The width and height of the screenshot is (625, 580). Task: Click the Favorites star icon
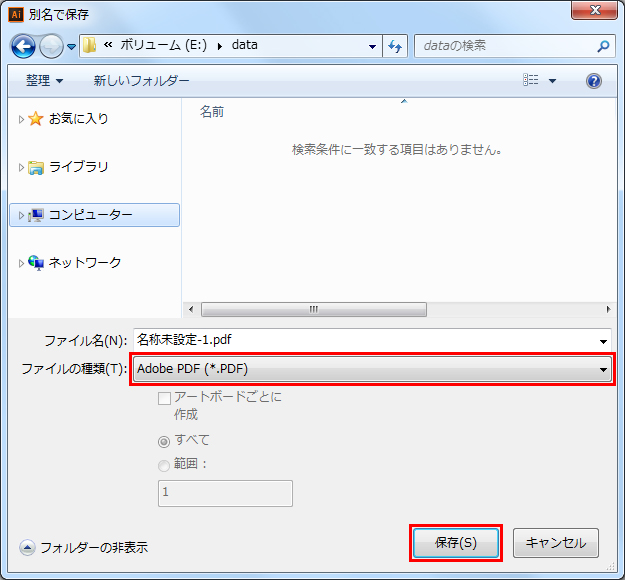point(37,119)
